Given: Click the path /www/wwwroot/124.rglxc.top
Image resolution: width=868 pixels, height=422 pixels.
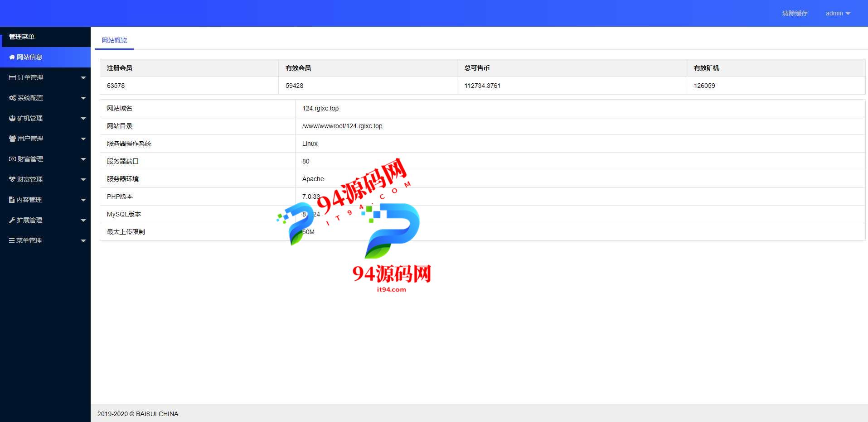Looking at the screenshot, I should pyautogui.click(x=342, y=126).
